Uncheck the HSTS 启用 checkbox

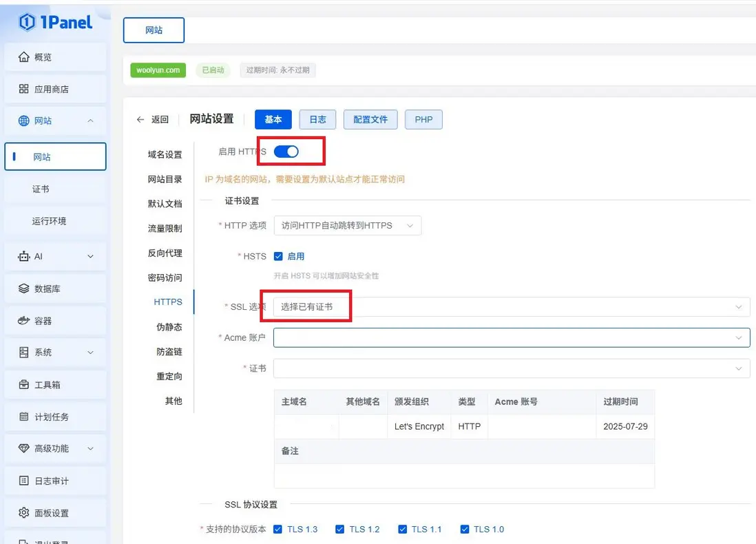coord(279,256)
